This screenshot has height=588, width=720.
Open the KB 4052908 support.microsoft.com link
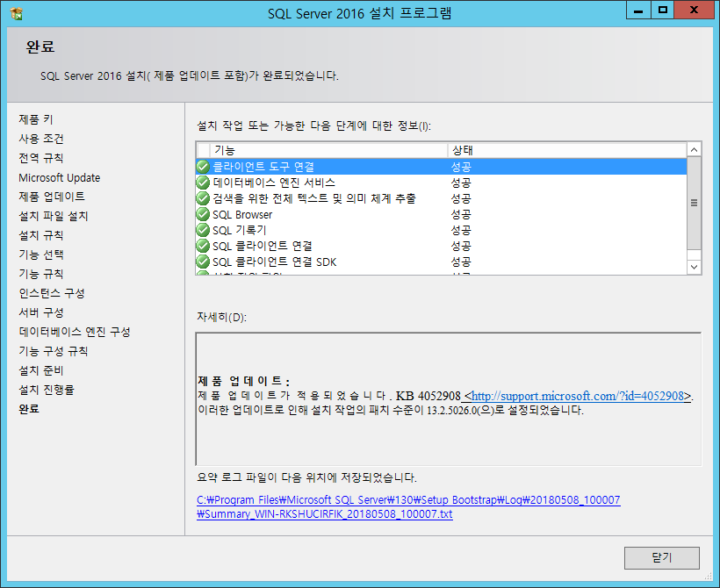pyautogui.click(x=578, y=396)
